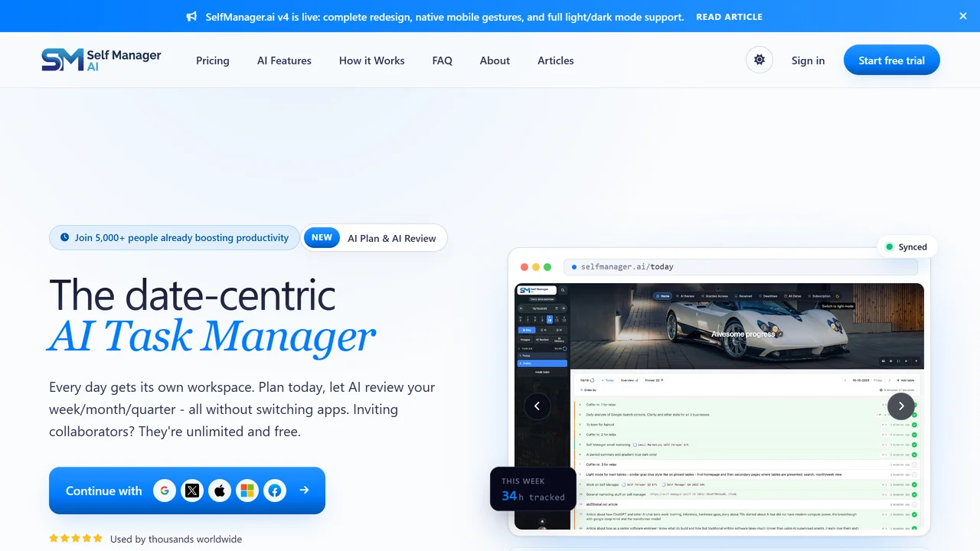Open How it Works section

point(371,60)
